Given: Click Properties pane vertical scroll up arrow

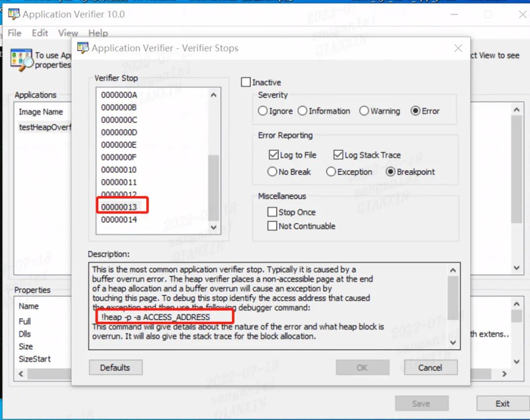Looking at the screenshot, I should (x=516, y=304).
